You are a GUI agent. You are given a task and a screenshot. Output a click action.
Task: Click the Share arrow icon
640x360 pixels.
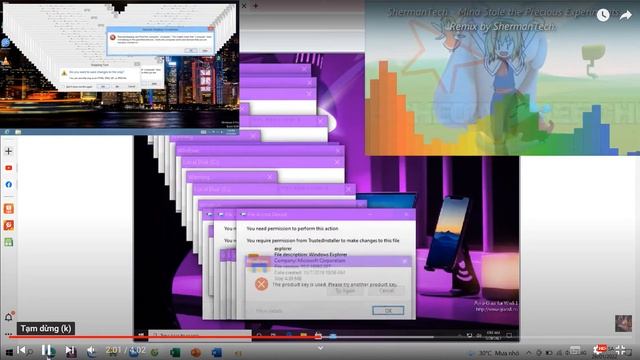[625, 16]
